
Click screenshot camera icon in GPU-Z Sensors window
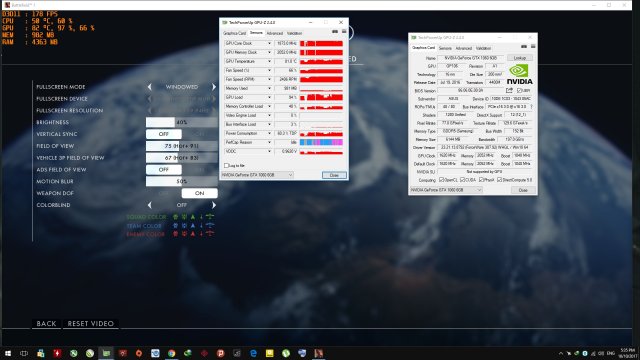click(x=335, y=31)
